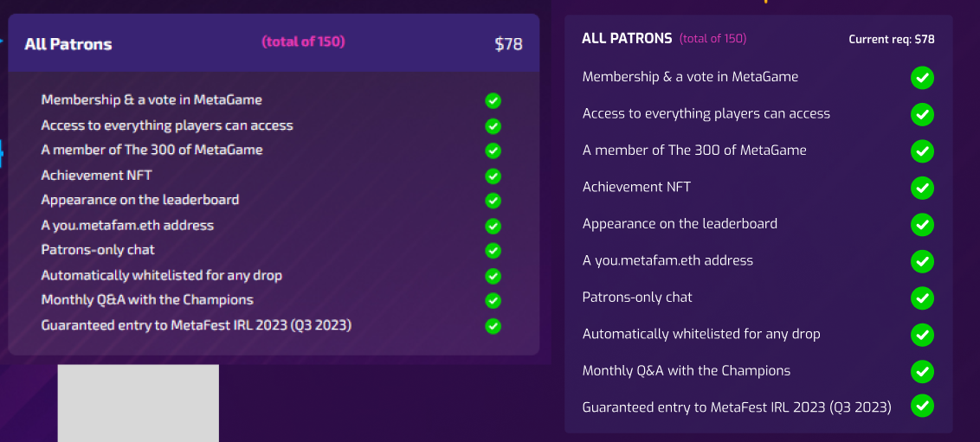Click the ALL PATRONS heading in right card

(x=627, y=39)
